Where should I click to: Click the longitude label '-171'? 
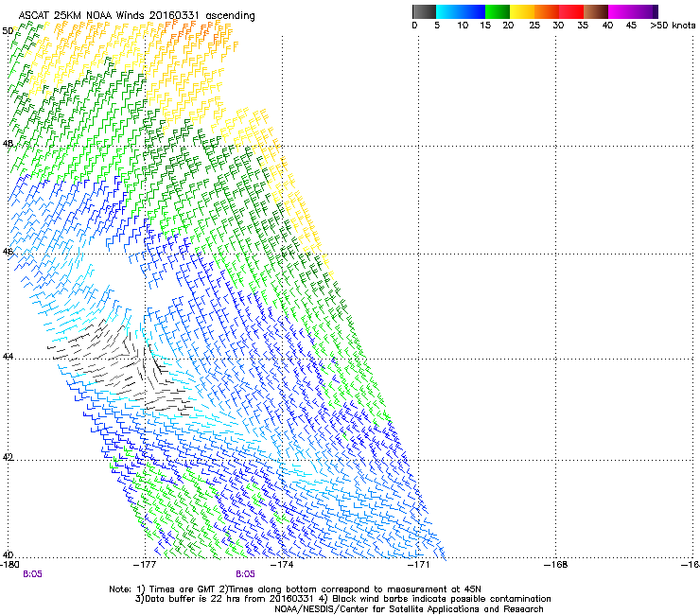419,565
